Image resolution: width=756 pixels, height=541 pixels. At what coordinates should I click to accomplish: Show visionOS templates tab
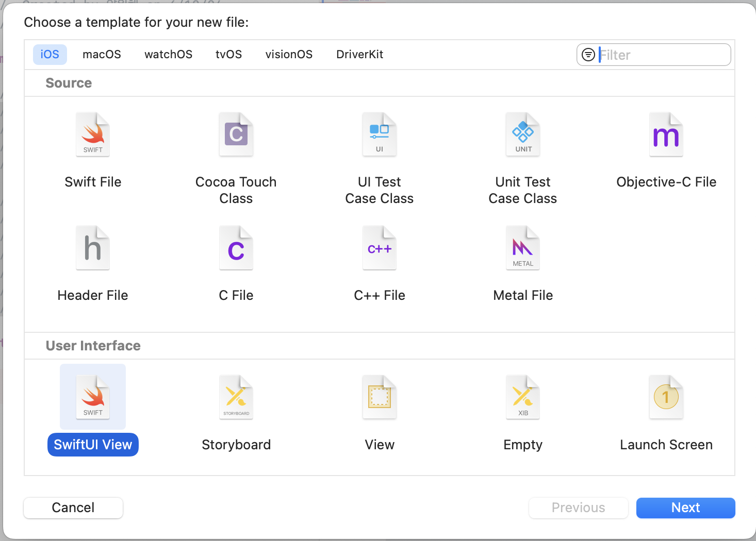tap(289, 55)
